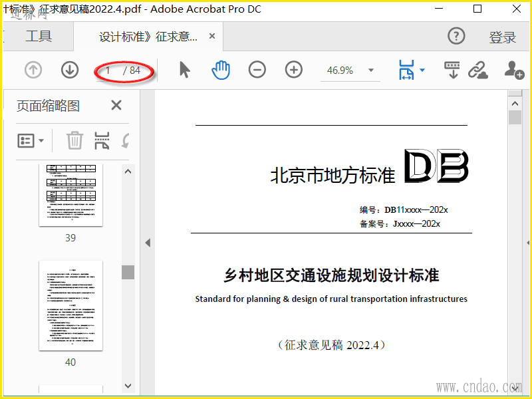Click the document title 乡村地区交通设施规划设计标准
This screenshot has height=399, width=532.
(x=331, y=275)
